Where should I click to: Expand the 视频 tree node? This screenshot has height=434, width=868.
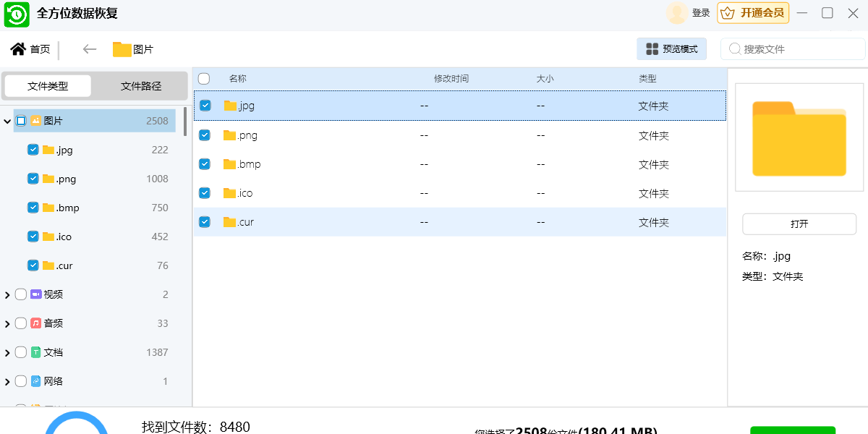pos(7,294)
